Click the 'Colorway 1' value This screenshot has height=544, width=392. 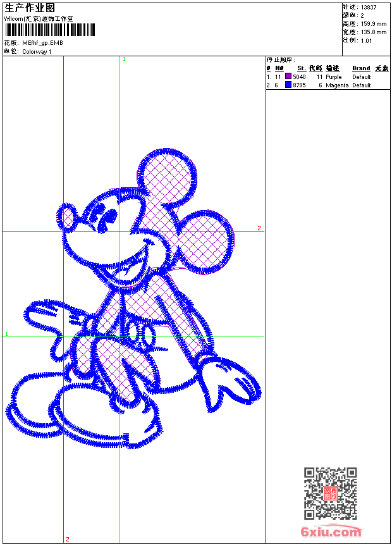tap(37, 52)
